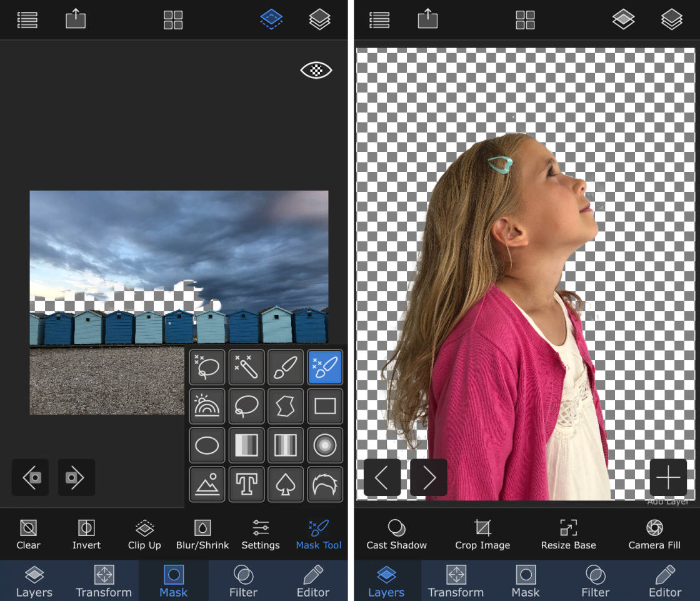Select the Brush masking tool

coord(286,367)
